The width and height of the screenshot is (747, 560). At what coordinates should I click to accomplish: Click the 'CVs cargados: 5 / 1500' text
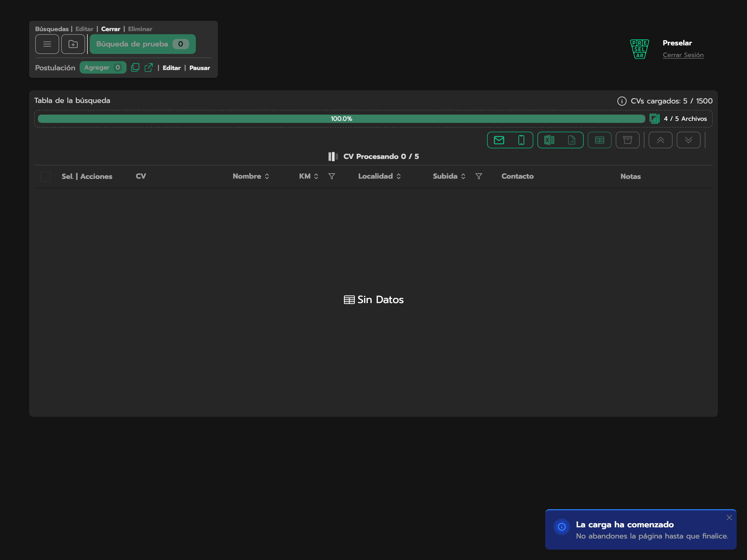(x=671, y=101)
